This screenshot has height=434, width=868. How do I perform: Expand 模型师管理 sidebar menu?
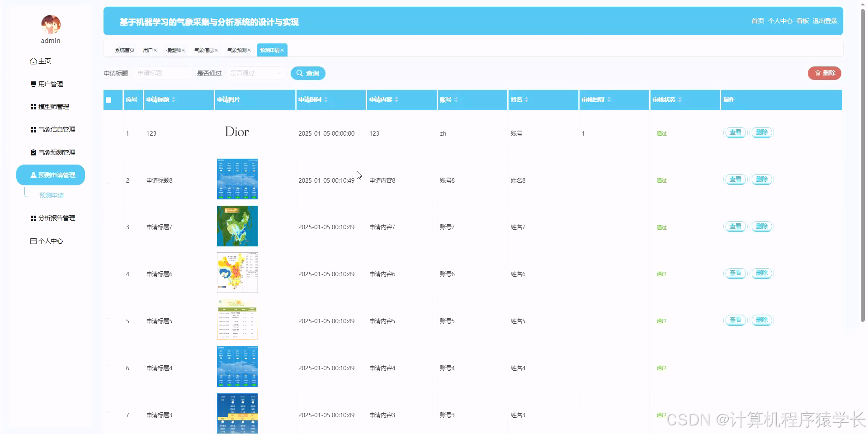coord(51,107)
